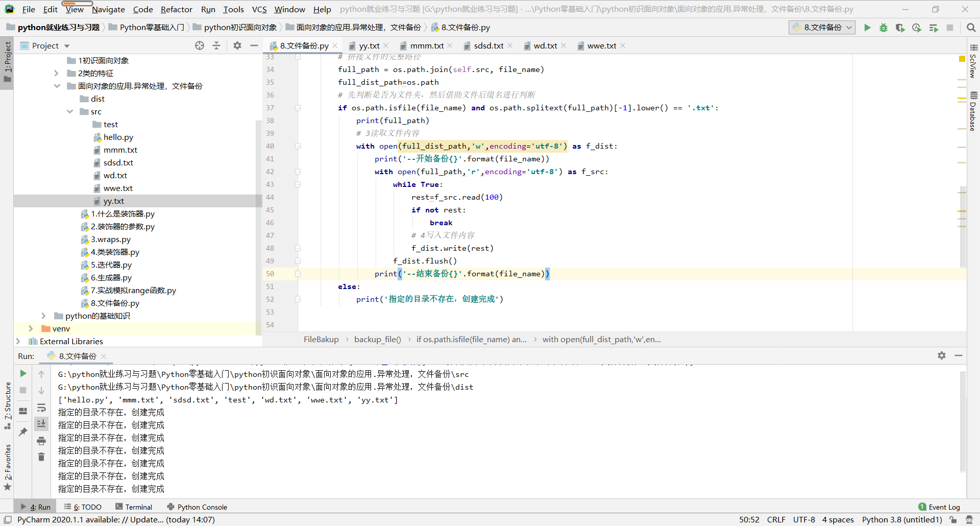Screen dimensions: 980x526
Task: Click the editor vertical scrollbar
Action: tap(963, 227)
